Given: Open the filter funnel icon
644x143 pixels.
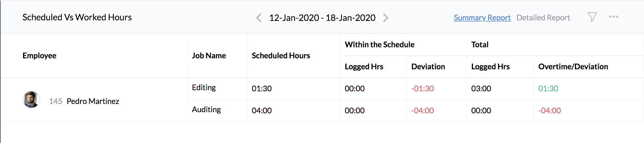Looking at the screenshot, I should point(592,17).
